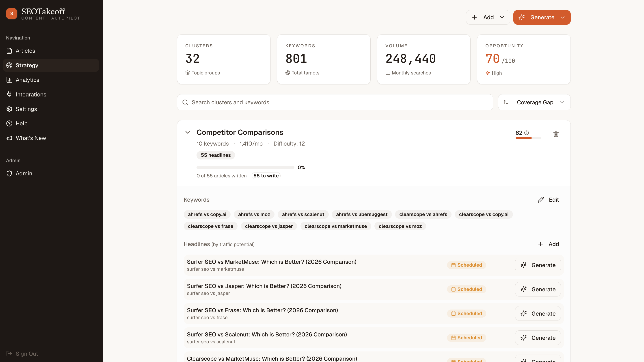Screen dimensions: 644x362
Task: Open the Add dropdown at top
Action: tap(488, 17)
